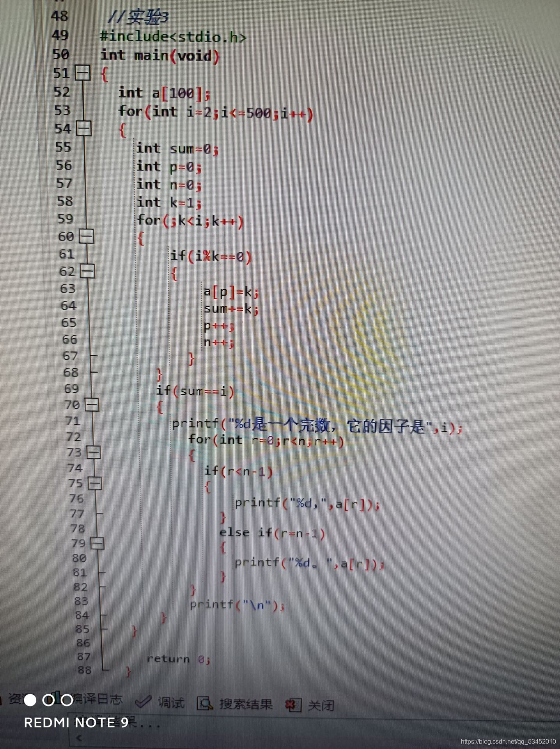560x749 pixels.
Task: Collapse the fold marker at line 75
Action: (x=95, y=483)
